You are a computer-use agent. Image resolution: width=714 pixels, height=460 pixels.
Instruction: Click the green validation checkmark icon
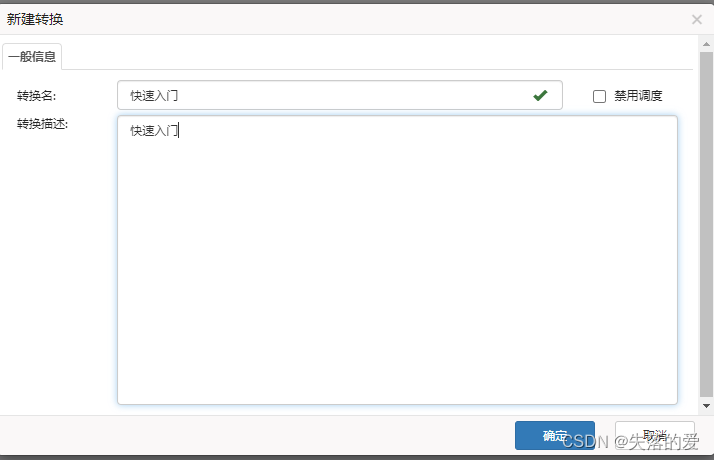[x=540, y=95]
